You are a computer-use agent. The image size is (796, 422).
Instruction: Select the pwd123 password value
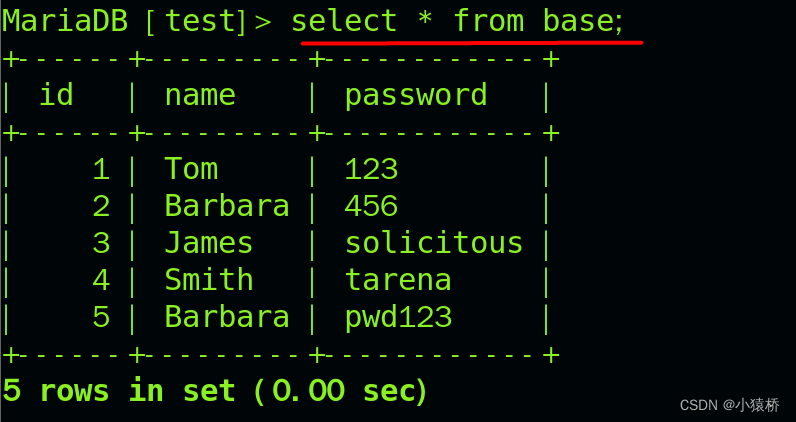click(x=398, y=318)
